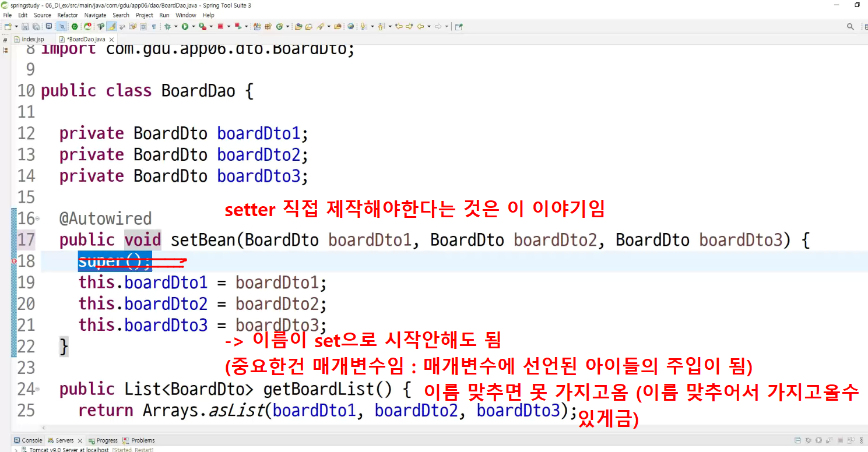Collapse the fold marker at line 16

tap(38, 218)
